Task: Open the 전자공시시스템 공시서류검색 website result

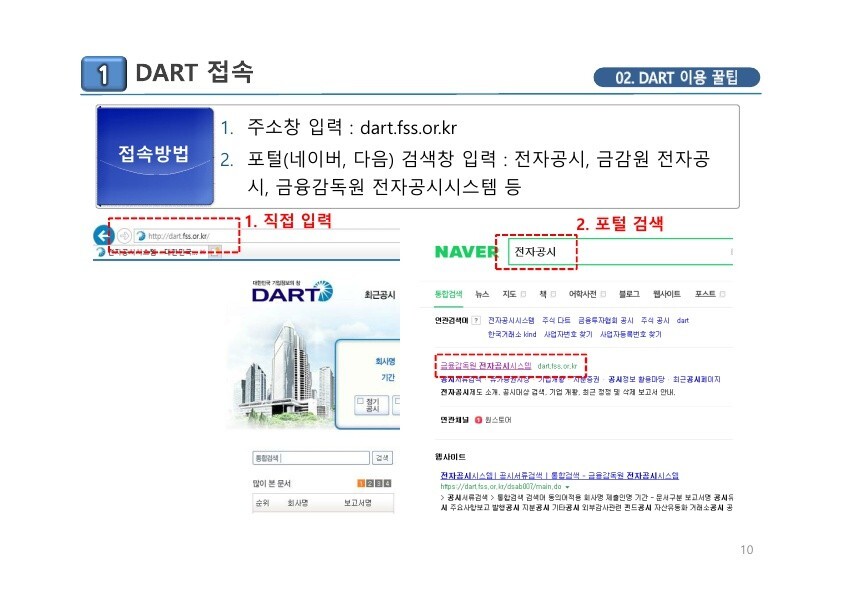Action: (560, 476)
